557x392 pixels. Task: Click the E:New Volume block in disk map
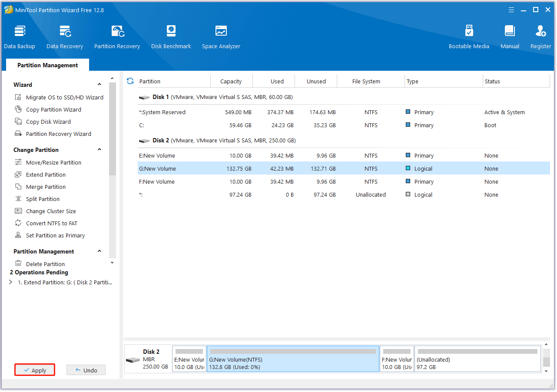pos(189,359)
